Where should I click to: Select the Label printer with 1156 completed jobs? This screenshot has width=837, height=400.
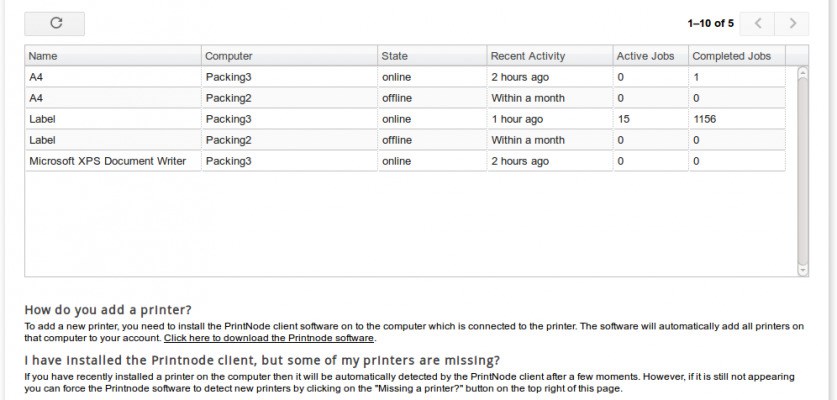click(x=405, y=119)
